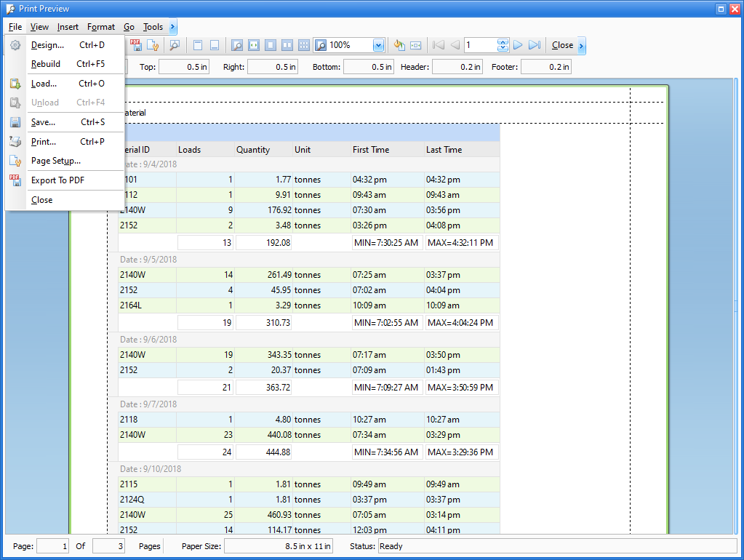Click the Page Setup toolbar icon
The image size is (744, 560).
[x=153, y=45]
